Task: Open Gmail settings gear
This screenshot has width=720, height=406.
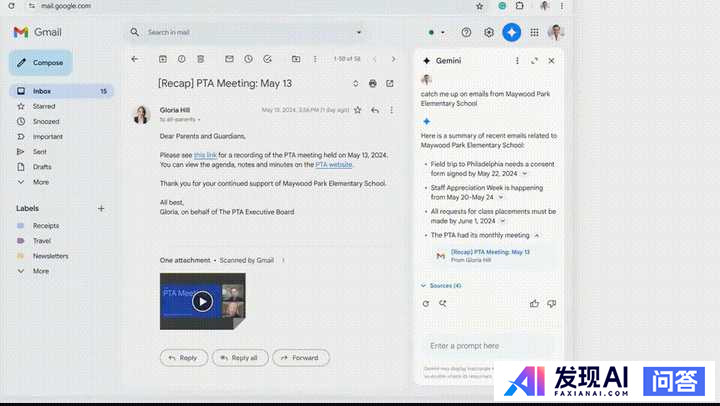Action: click(x=489, y=32)
